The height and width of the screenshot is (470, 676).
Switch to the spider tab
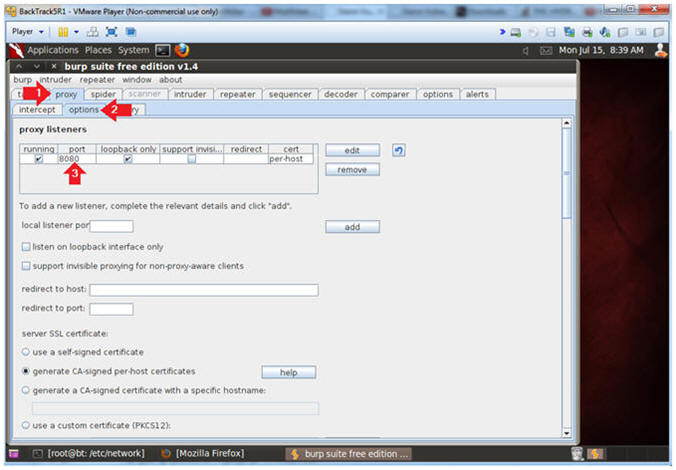pyautogui.click(x=103, y=94)
